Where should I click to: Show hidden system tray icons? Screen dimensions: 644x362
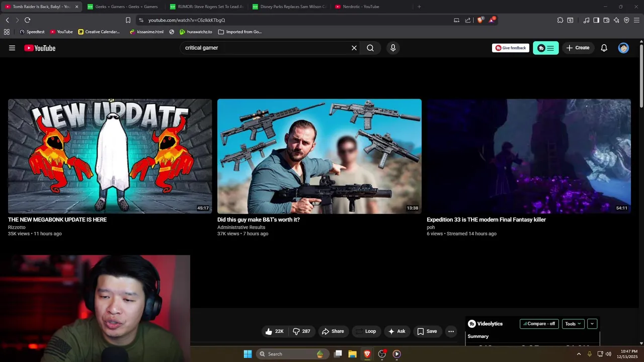pos(579,354)
